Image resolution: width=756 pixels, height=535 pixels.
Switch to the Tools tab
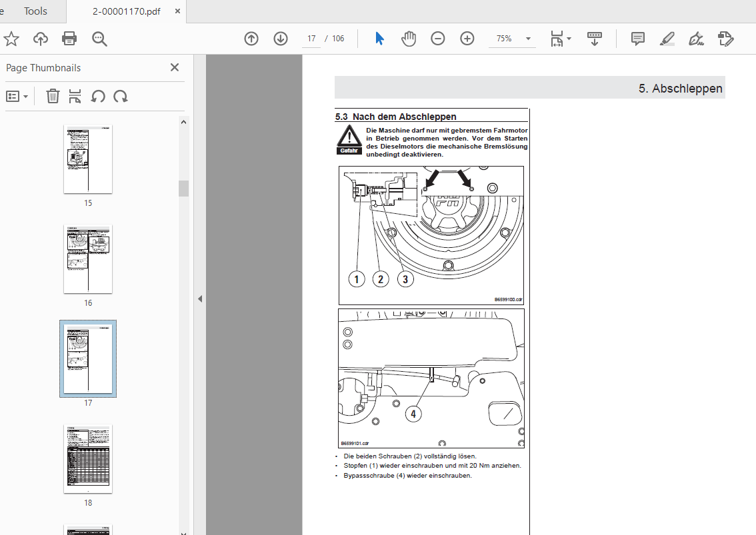point(36,11)
